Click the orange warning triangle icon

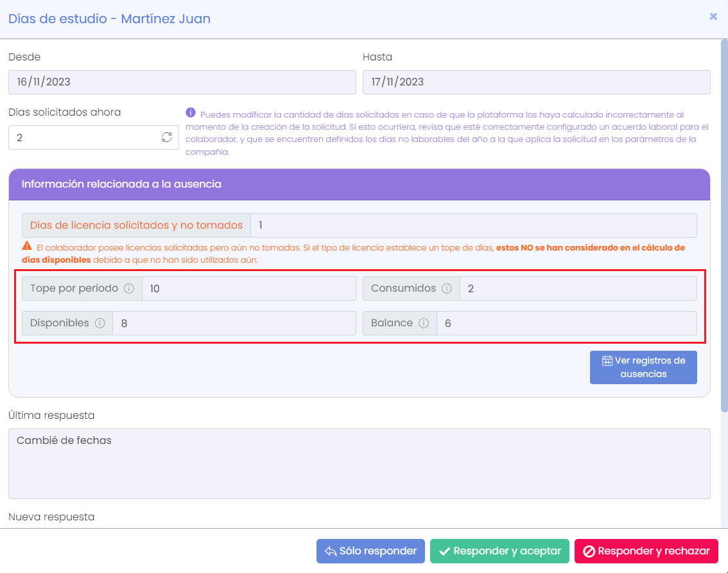pos(27,246)
